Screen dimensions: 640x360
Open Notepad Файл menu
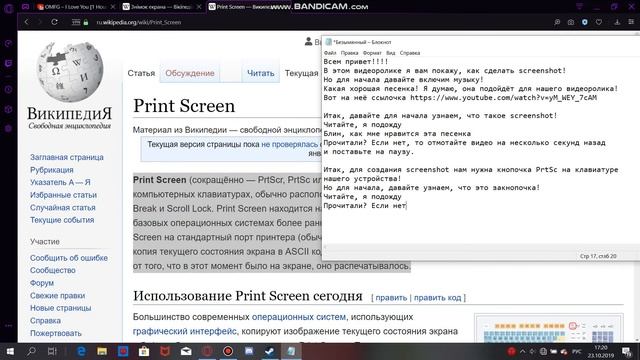330,53
